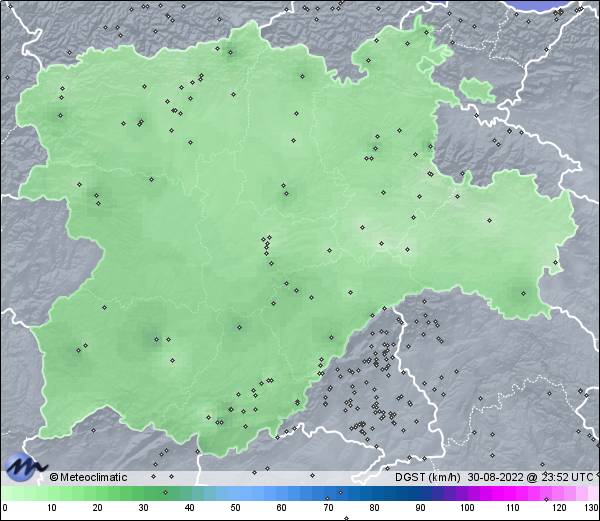600x521 pixels.
Task: Click the 20 value on the color scale
Action: (97, 508)
